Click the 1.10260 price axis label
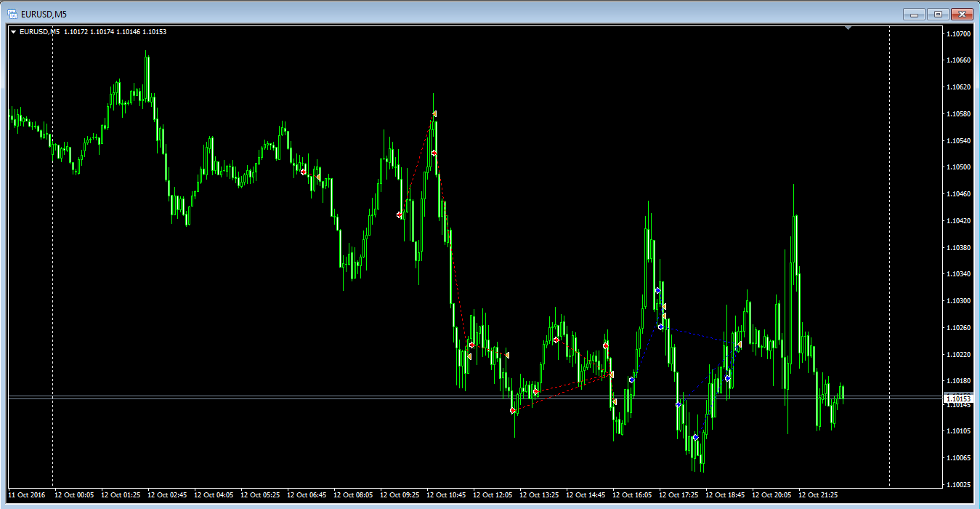Viewport: 980px width, 509px height. tap(959, 328)
